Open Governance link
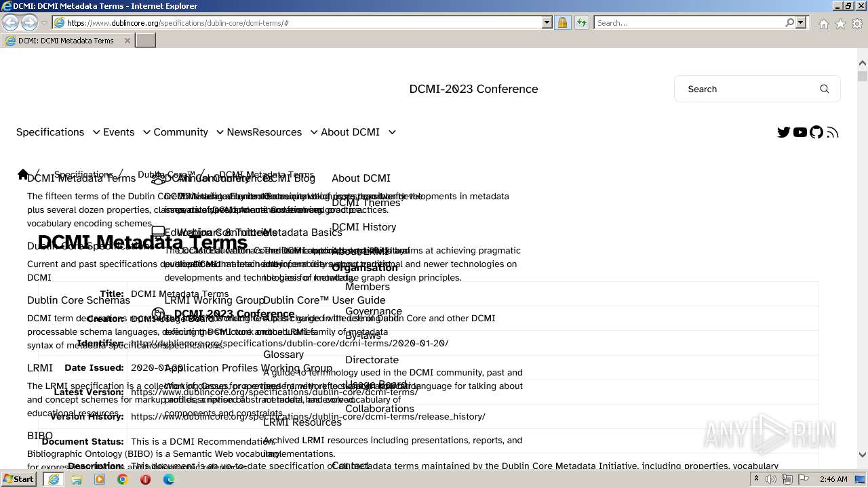Viewport: 868px width, 488px height. pyautogui.click(x=374, y=311)
